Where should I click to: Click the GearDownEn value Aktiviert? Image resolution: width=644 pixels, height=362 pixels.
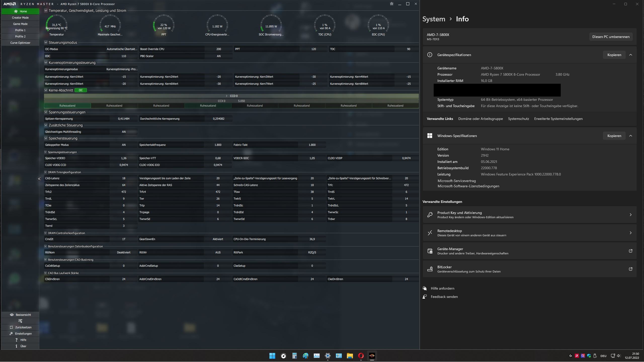(218, 239)
